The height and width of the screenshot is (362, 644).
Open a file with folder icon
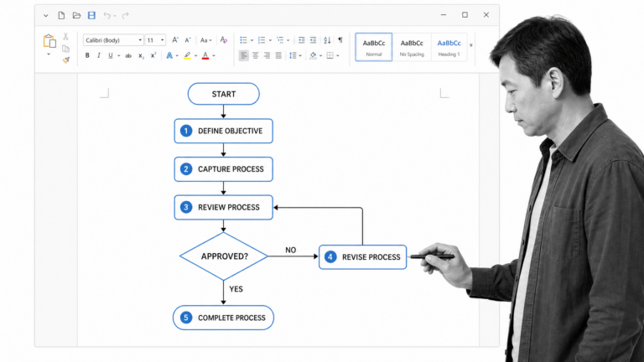click(x=76, y=16)
